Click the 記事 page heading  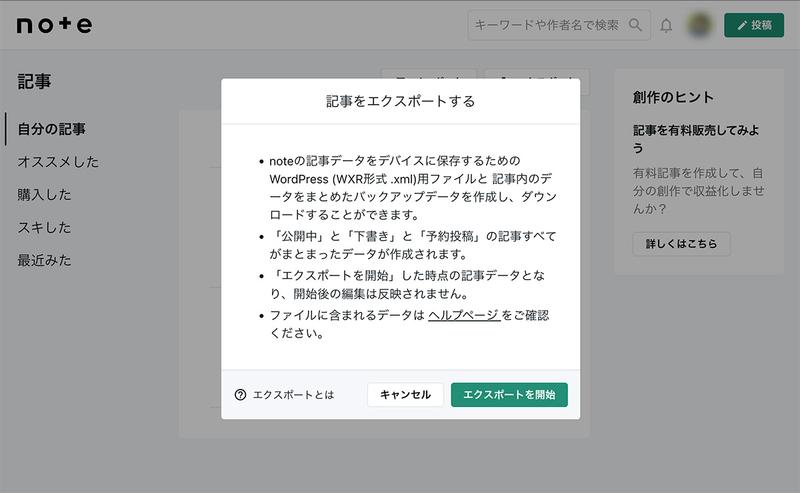pos(34,82)
